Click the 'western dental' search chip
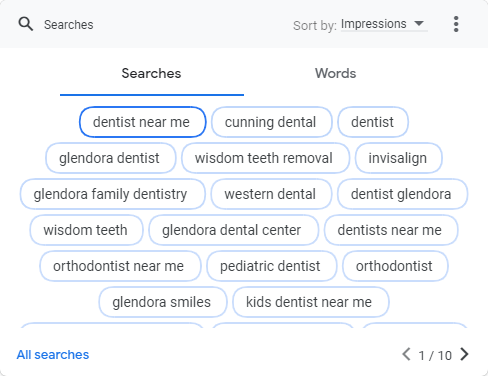 point(271,194)
